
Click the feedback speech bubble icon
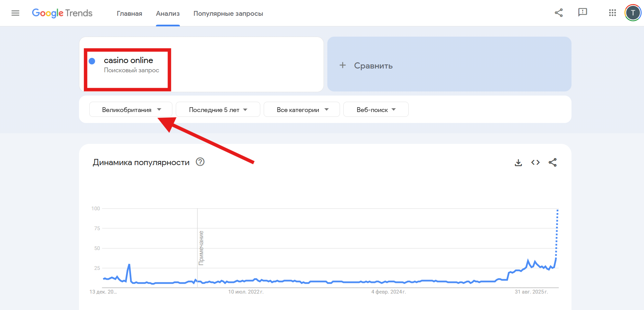click(583, 13)
